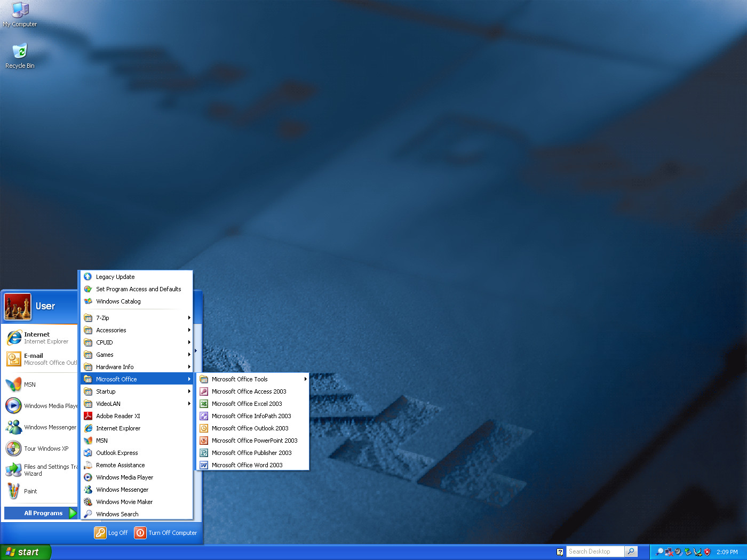Open MSN from All Programs list
The image size is (747, 560).
coord(137,441)
